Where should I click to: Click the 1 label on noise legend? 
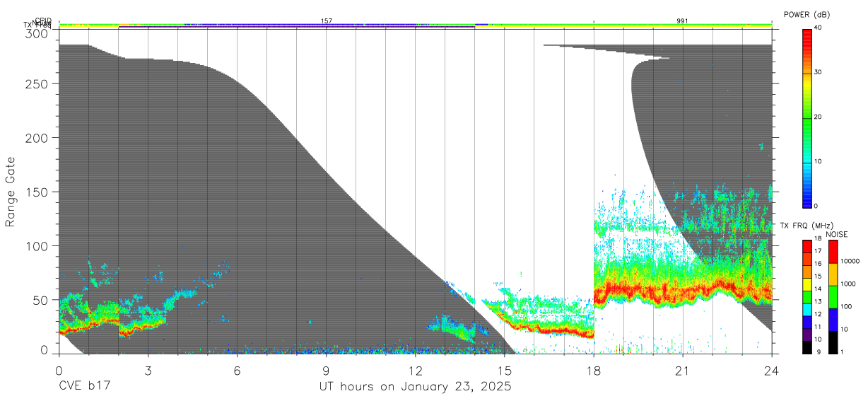(843, 351)
